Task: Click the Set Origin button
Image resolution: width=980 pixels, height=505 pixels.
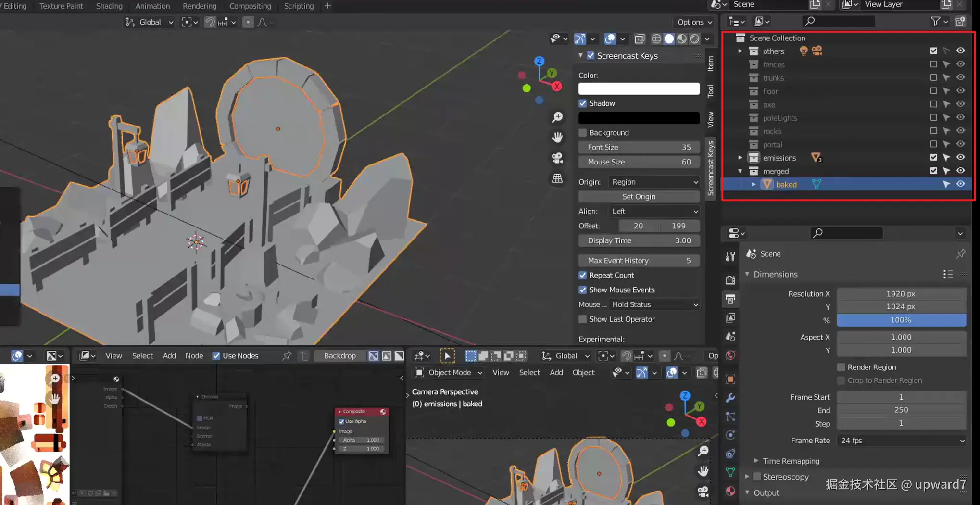Action: point(639,197)
